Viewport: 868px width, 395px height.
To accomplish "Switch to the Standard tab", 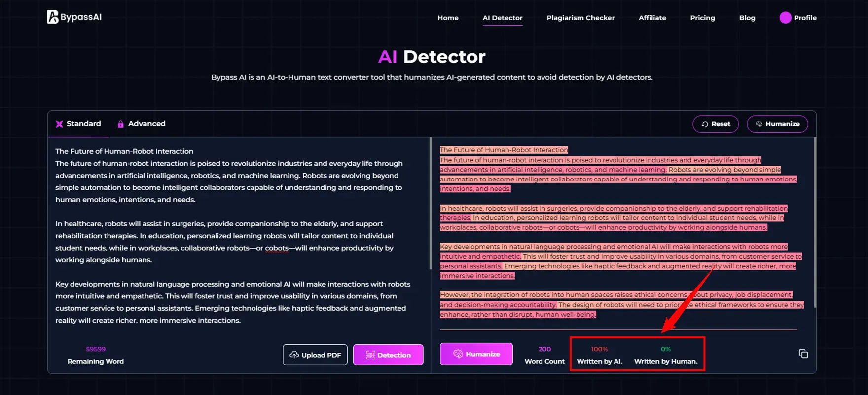I will [x=78, y=124].
